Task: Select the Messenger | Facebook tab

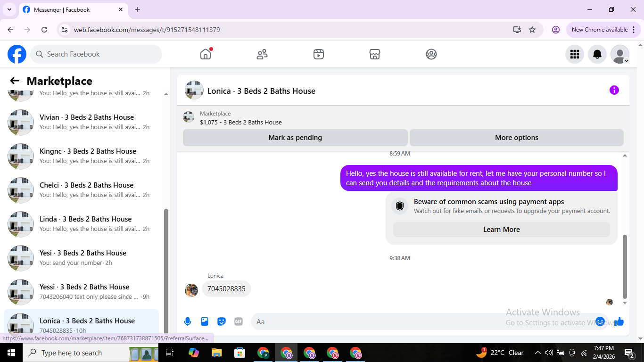Action: (73, 9)
